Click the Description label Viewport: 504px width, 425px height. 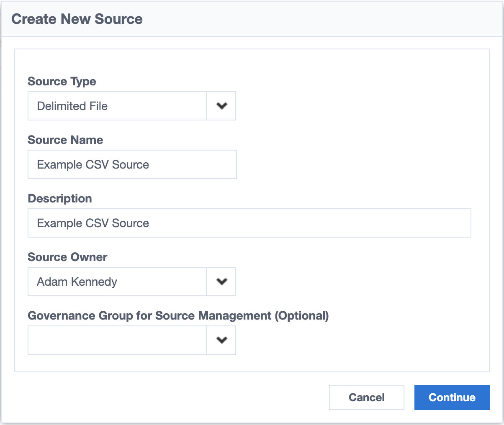click(x=60, y=199)
